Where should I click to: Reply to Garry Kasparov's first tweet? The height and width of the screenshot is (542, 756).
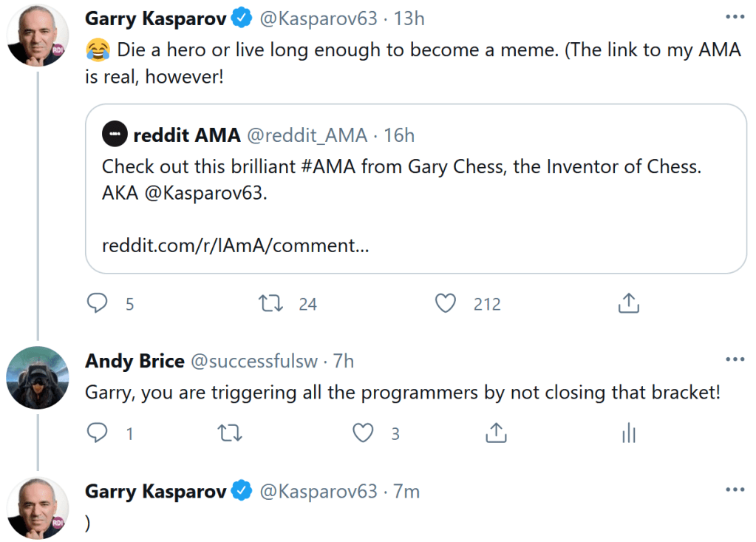point(98,303)
